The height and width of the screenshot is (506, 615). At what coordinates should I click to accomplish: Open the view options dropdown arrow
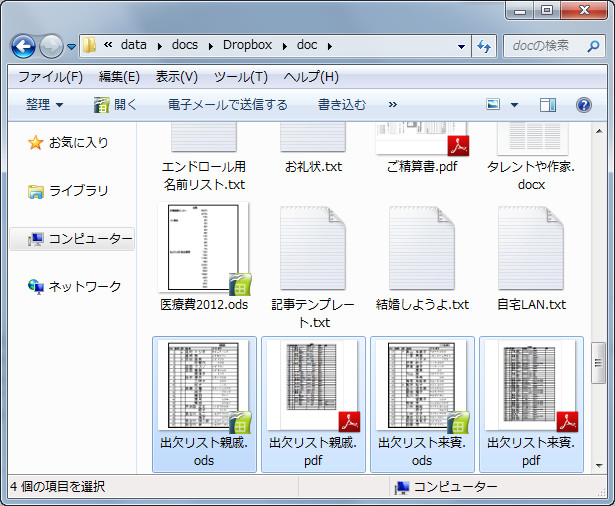[x=514, y=105]
